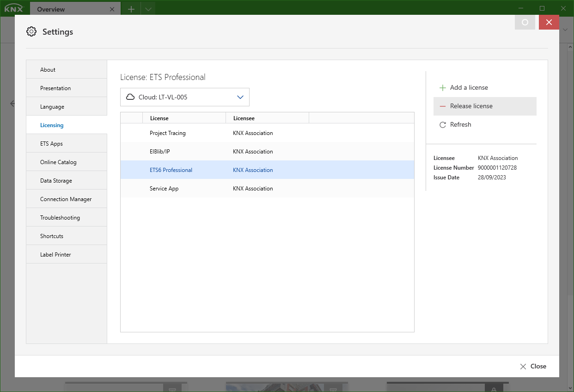Open the Online Catalog section
Viewport: 574px width, 392px height.
coord(67,162)
